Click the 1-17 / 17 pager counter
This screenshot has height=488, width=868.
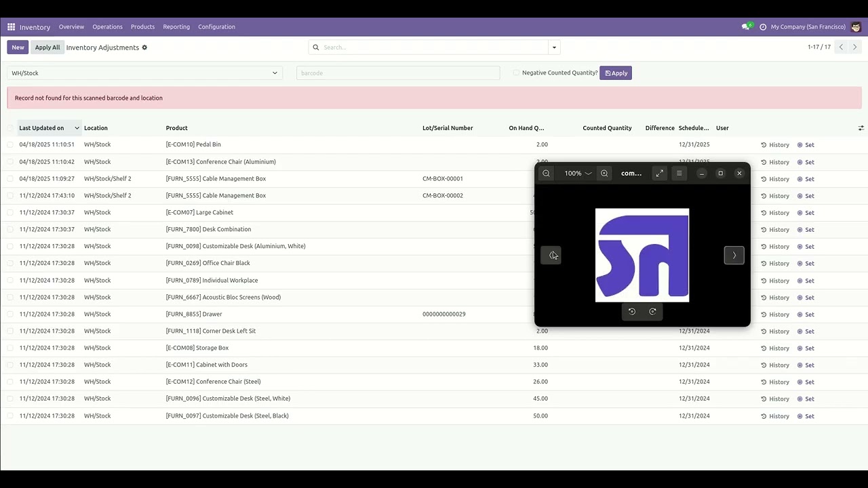point(819,47)
